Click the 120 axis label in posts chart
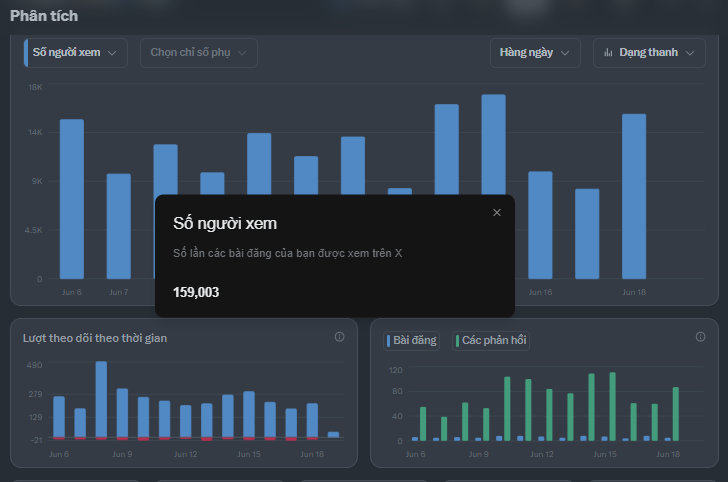This screenshot has width=728, height=482. (396, 370)
